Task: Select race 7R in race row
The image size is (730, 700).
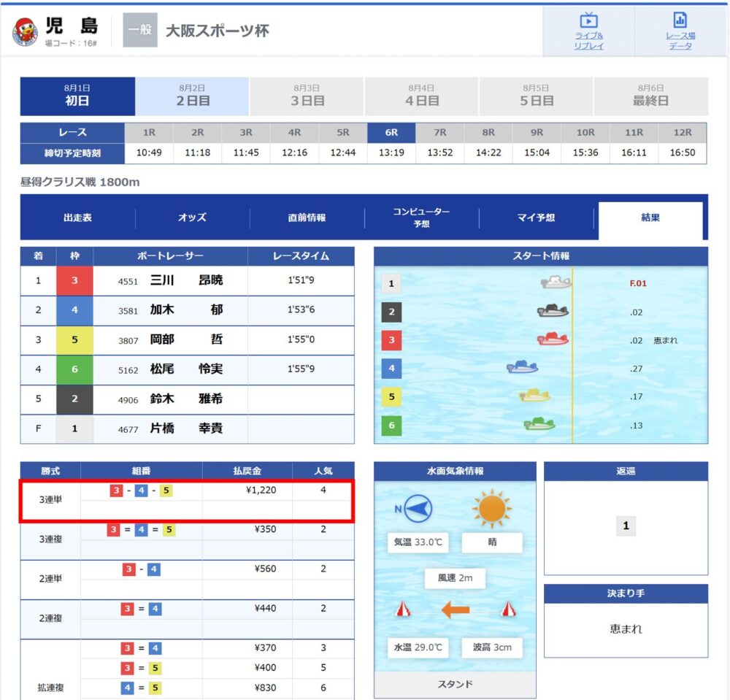Action: point(440,133)
